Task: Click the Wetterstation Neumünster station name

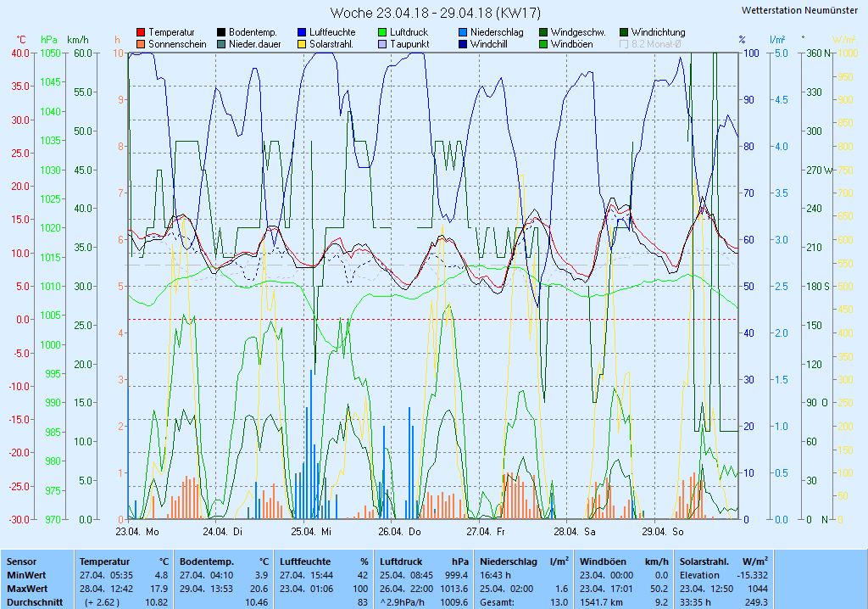Action: click(x=799, y=10)
